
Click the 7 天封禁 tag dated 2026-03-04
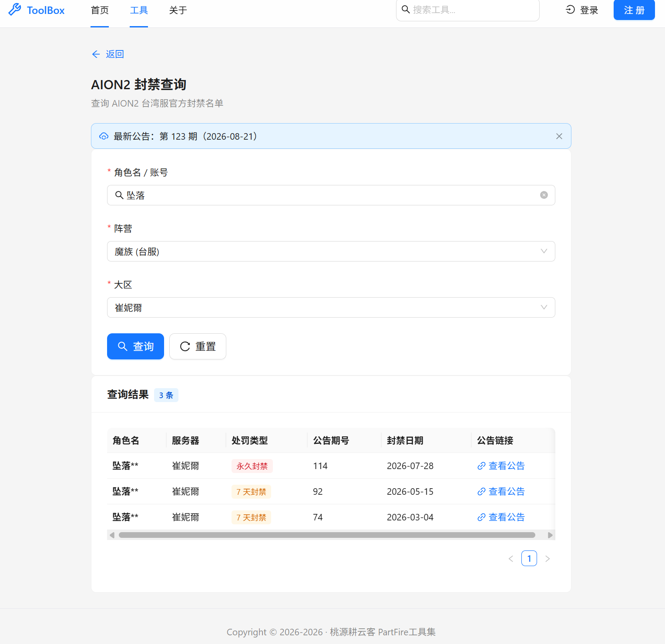click(x=251, y=517)
